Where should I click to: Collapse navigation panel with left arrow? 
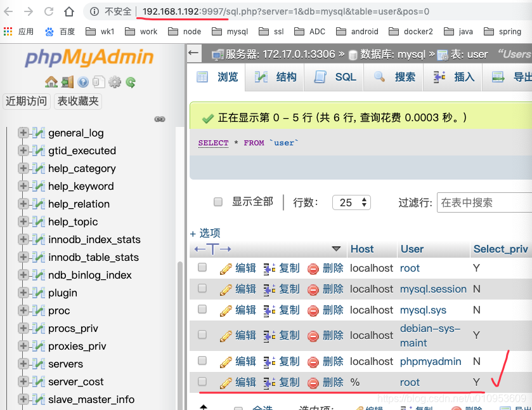193,53
